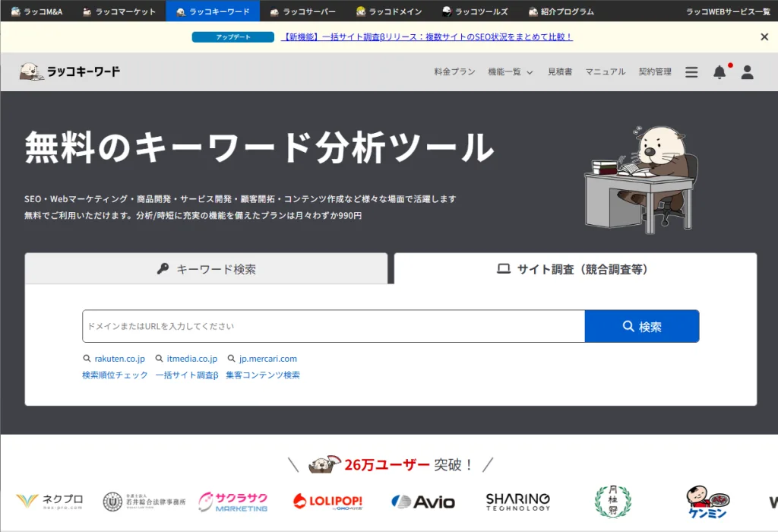Screen dimensions: 778x532
Task: Click the LOLIPOP! logo
Action: 327,502
